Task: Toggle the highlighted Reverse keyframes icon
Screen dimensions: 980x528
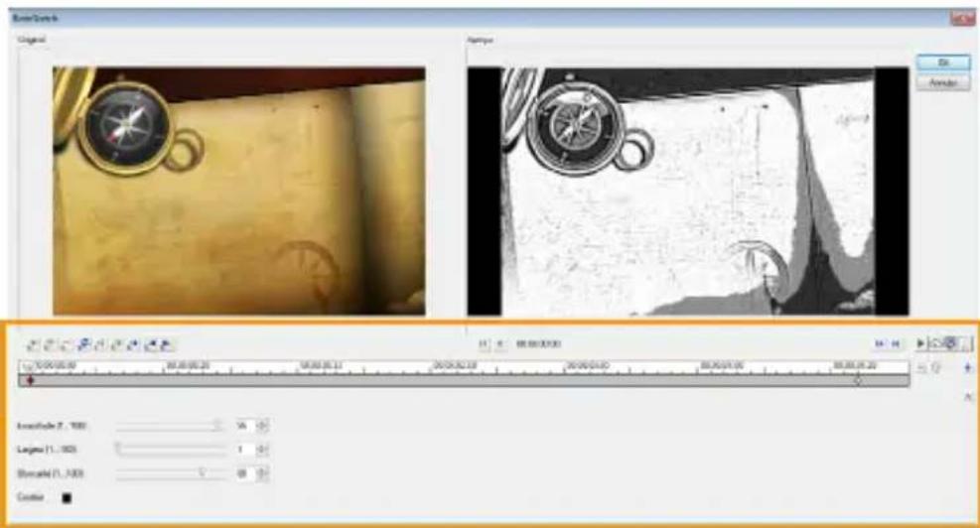Action: tap(83, 344)
